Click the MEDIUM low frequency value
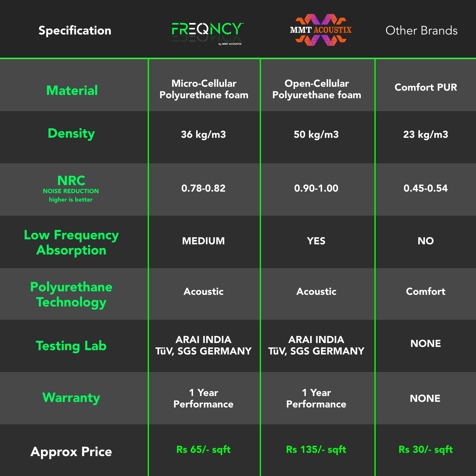The height and width of the screenshot is (476, 476). 204,241
